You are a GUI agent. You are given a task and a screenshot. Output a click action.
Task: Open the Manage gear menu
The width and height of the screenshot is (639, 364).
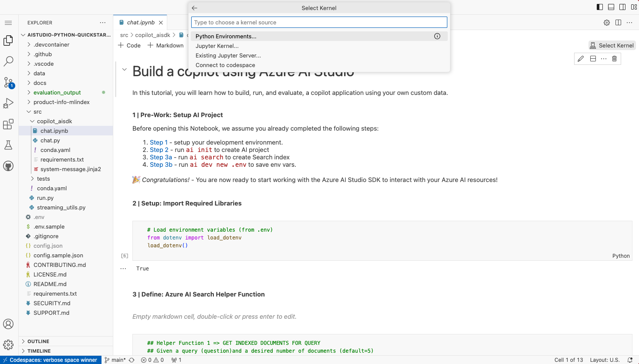click(x=8, y=345)
